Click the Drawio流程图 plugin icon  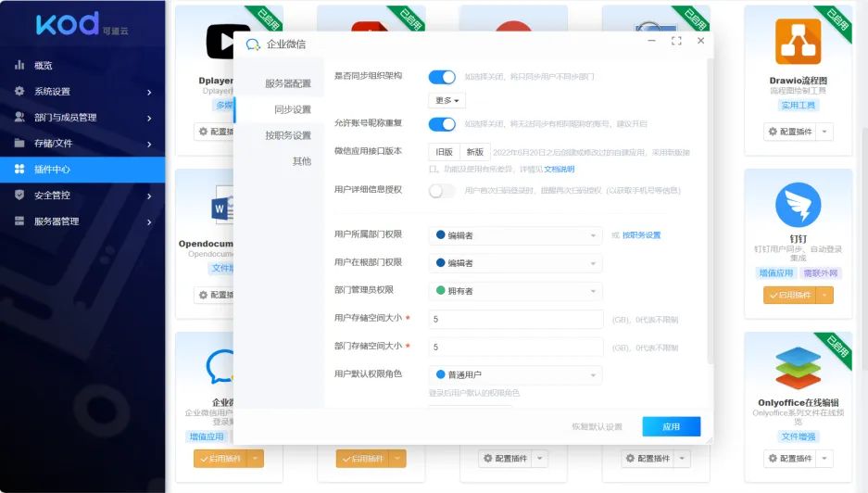click(x=798, y=42)
